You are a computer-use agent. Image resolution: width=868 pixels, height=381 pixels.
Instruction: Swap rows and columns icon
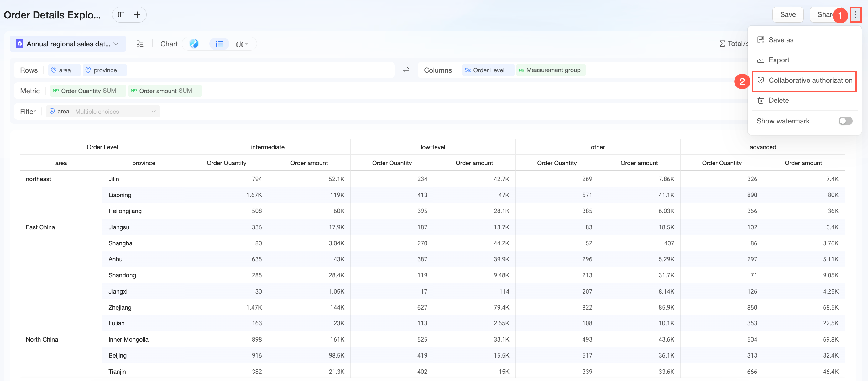point(406,70)
